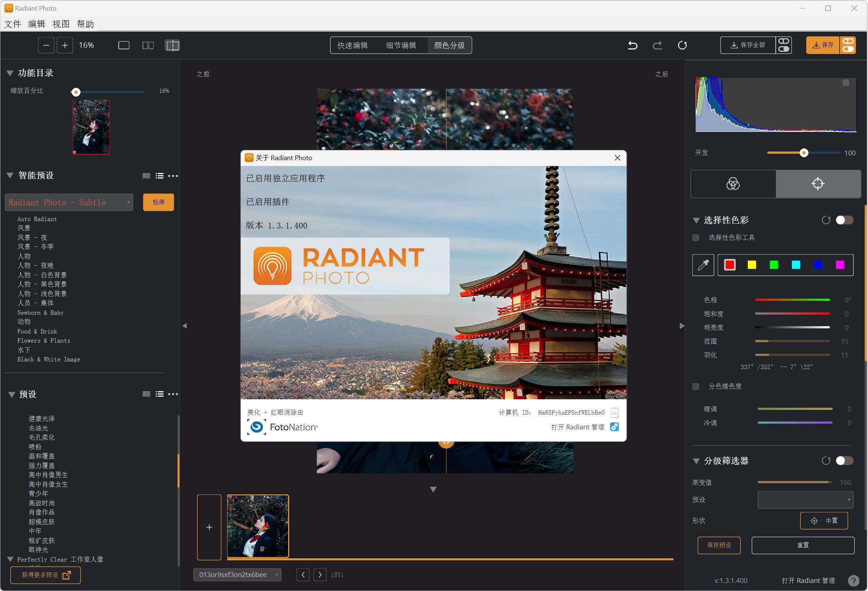Switch to the 快速编辑 tab
This screenshot has width=868, height=591.
point(352,46)
